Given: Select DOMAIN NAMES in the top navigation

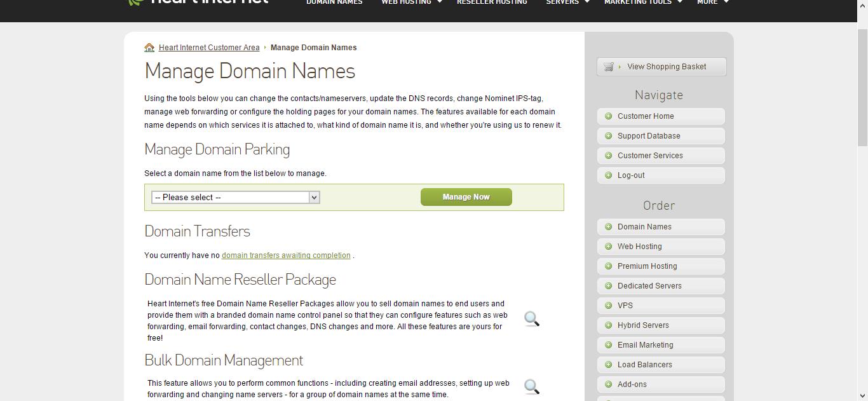Looking at the screenshot, I should 334,3.
